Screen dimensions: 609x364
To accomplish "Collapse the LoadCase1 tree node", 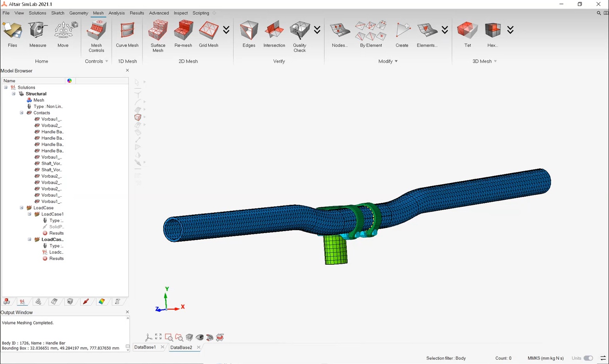I will tap(29, 214).
